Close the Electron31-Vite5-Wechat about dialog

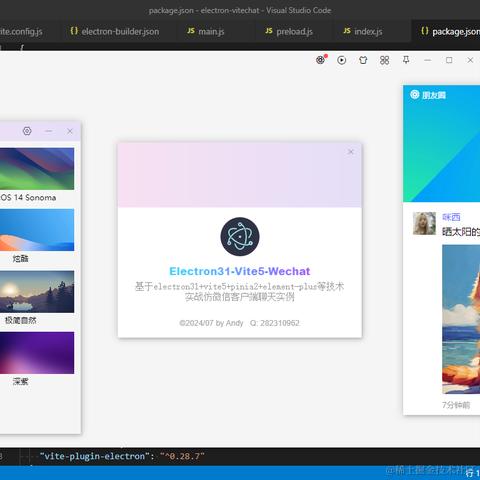(x=351, y=152)
